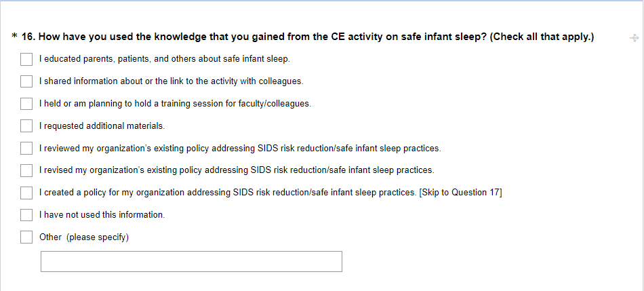Click into the 'Other' specify text field

coord(191,261)
